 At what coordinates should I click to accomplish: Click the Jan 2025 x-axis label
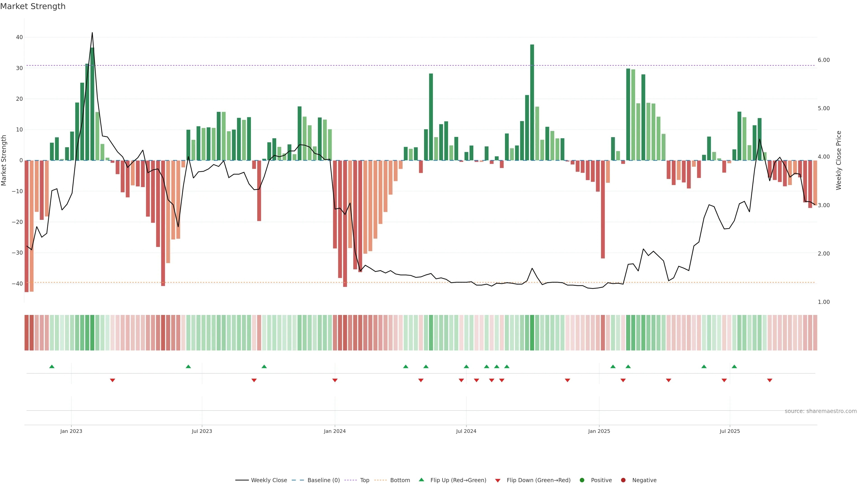click(599, 431)
